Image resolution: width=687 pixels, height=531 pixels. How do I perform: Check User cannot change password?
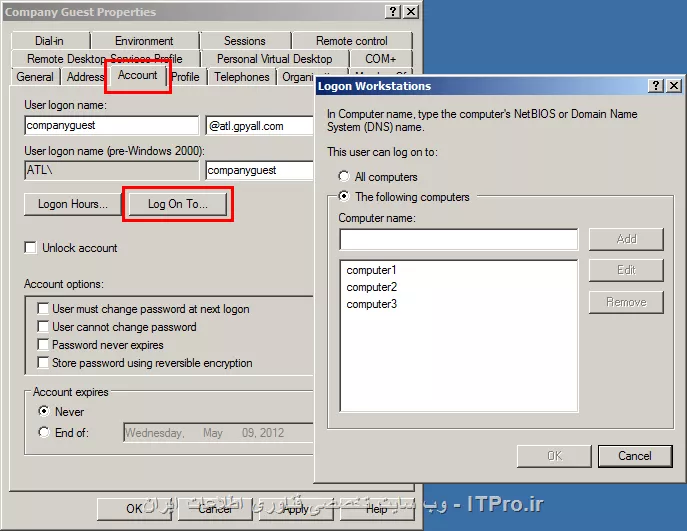coord(43,326)
